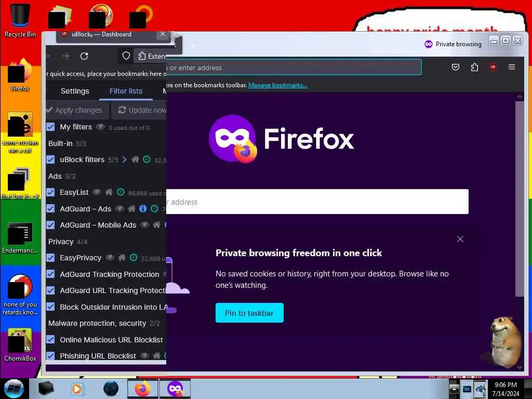Viewport: 532px width, 399px height.
Task: Reload the uBlock Dashboard page
Action: (84, 56)
